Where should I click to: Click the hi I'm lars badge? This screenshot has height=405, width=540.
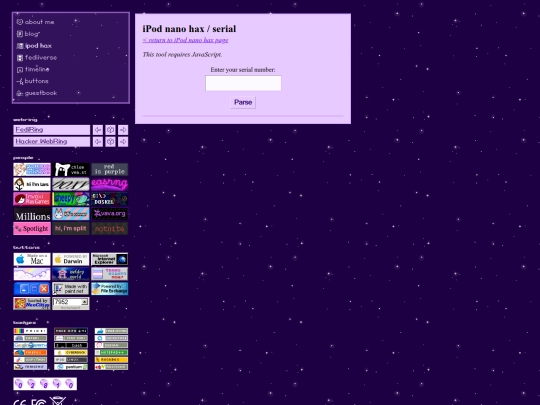tap(32, 184)
